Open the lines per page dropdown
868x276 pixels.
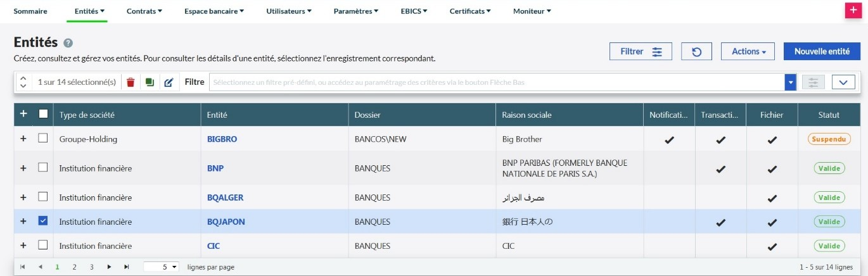[162, 267]
